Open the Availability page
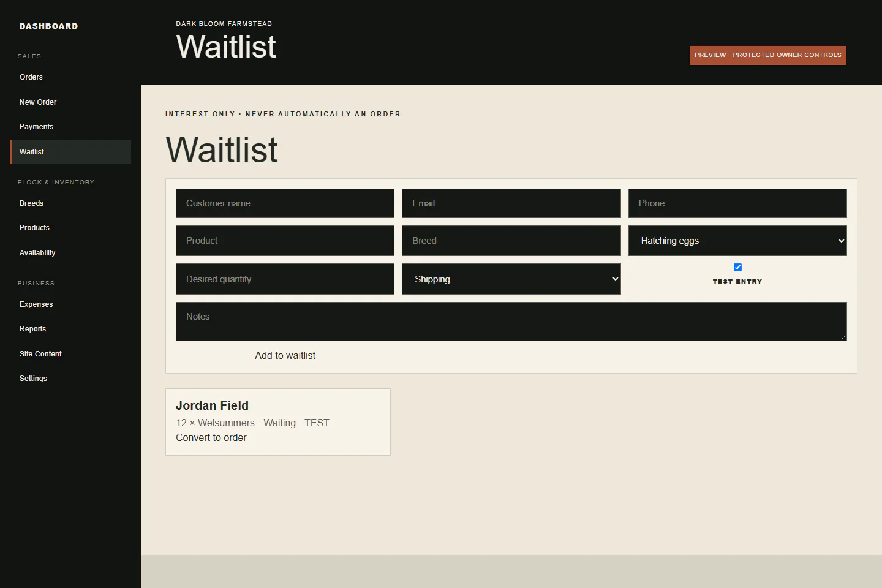Viewport: 882px width, 588px height. (70, 253)
